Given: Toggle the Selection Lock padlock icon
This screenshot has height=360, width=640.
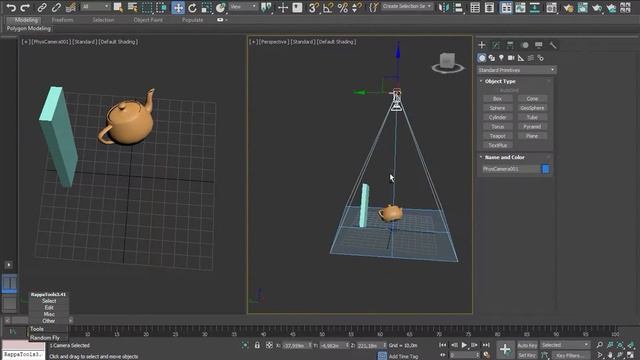Looking at the screenshot, I should pos(257,345).
